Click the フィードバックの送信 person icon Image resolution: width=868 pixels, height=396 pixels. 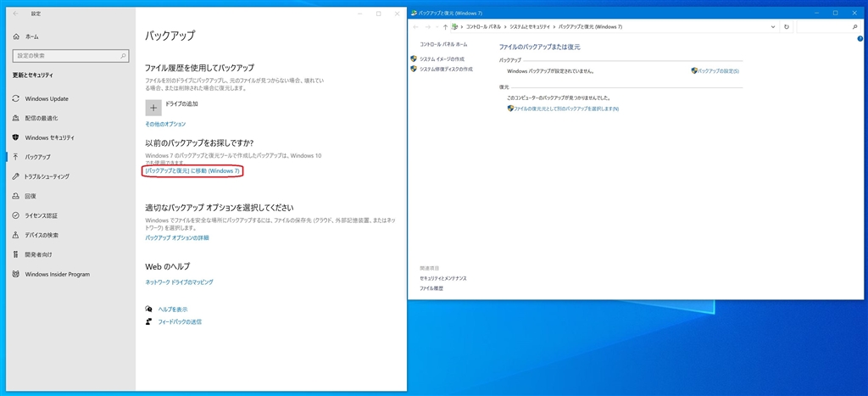(x=148, y=321)
